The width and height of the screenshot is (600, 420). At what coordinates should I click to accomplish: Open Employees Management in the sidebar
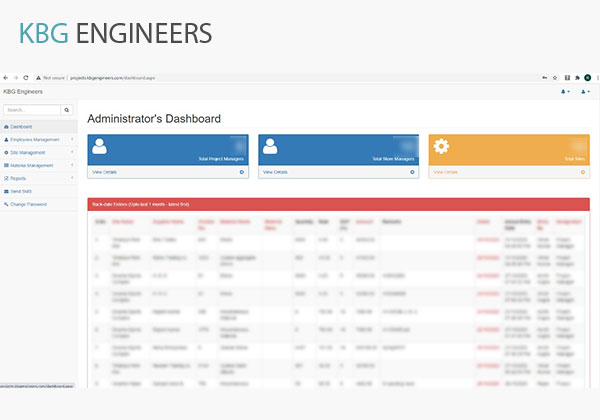coord(39,140)
